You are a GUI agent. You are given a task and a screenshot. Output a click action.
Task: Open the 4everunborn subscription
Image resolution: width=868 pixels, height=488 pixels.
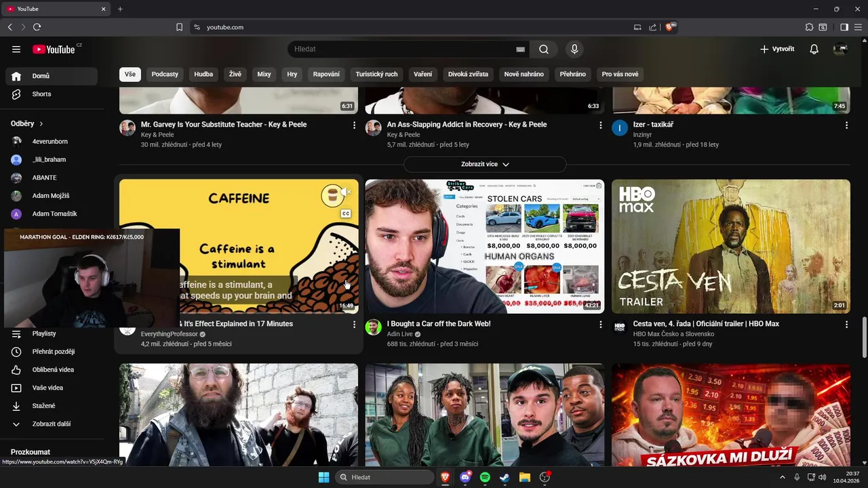(x=52, y=142)
